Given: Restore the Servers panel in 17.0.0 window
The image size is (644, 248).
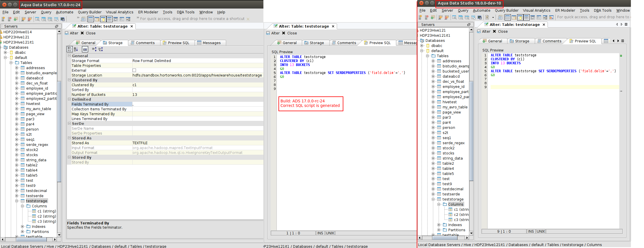Looking at the screenshot, I should click(56, 26).
